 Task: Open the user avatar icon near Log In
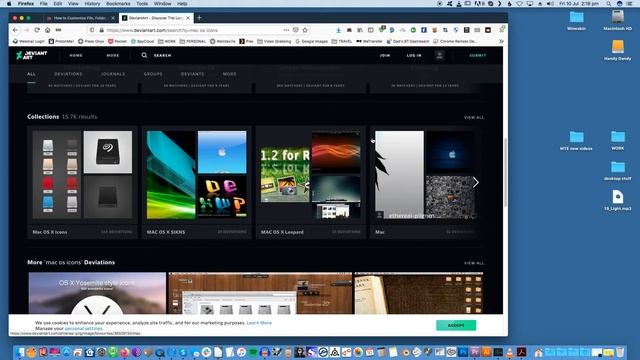click(x=440, y=55)
